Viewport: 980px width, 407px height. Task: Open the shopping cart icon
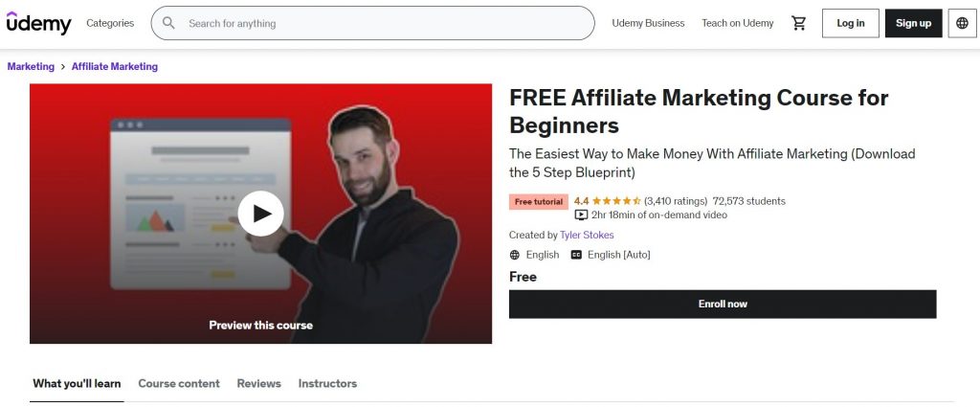(x=798, y=23)
